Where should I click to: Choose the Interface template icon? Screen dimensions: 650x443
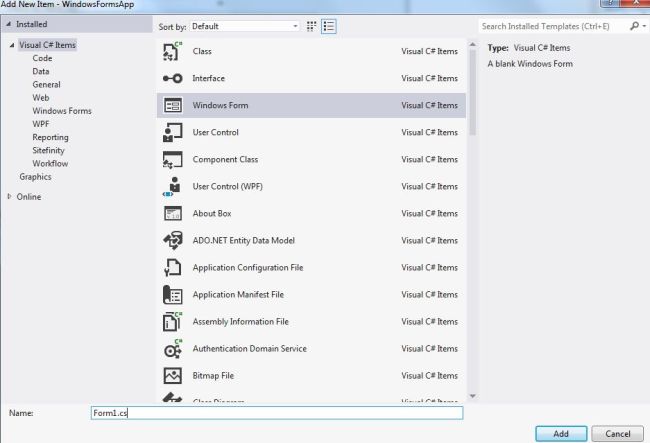point(172,78)
